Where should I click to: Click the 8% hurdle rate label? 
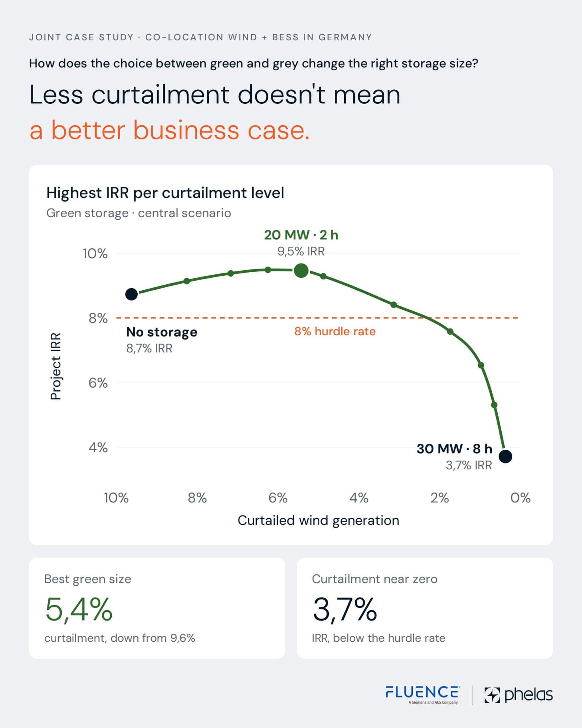coord(335,331)
